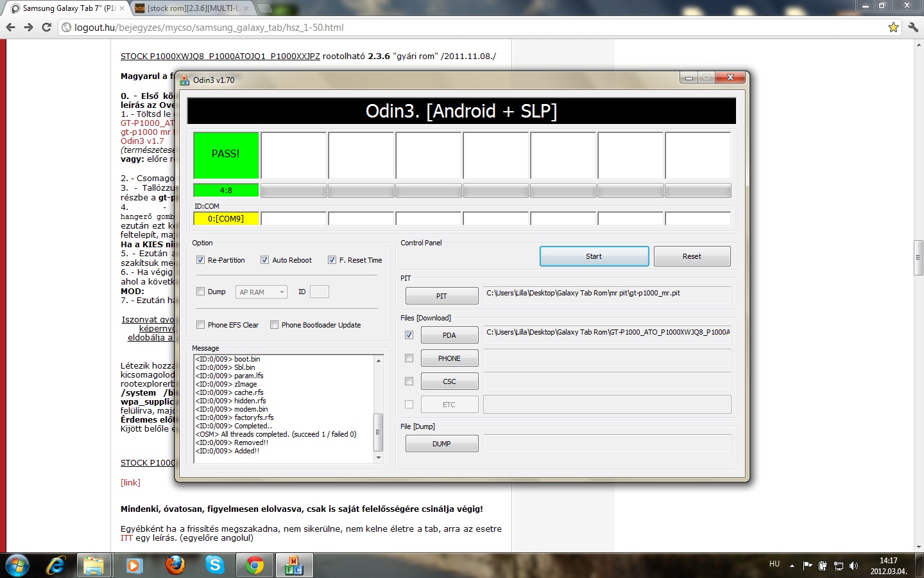Screen dimensions: 924x578
Task: Click the Dump ID input field
Action: tap(319, 292)
